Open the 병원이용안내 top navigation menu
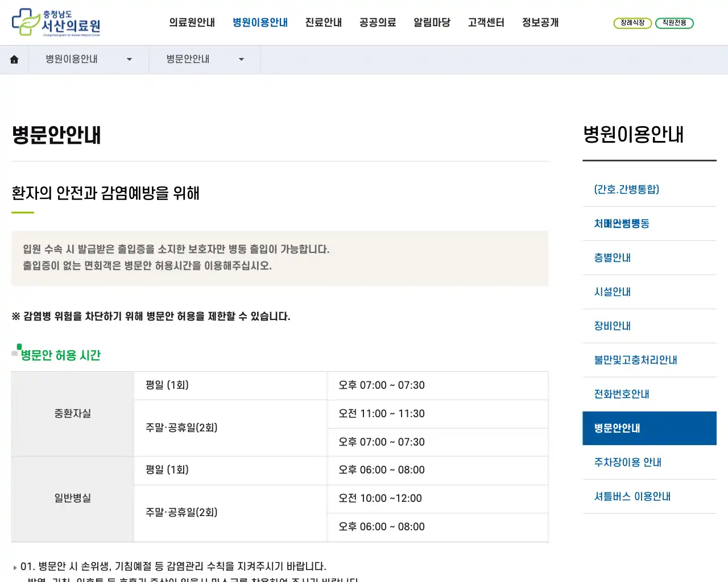 pyautogui.click(x=260, y=23)
